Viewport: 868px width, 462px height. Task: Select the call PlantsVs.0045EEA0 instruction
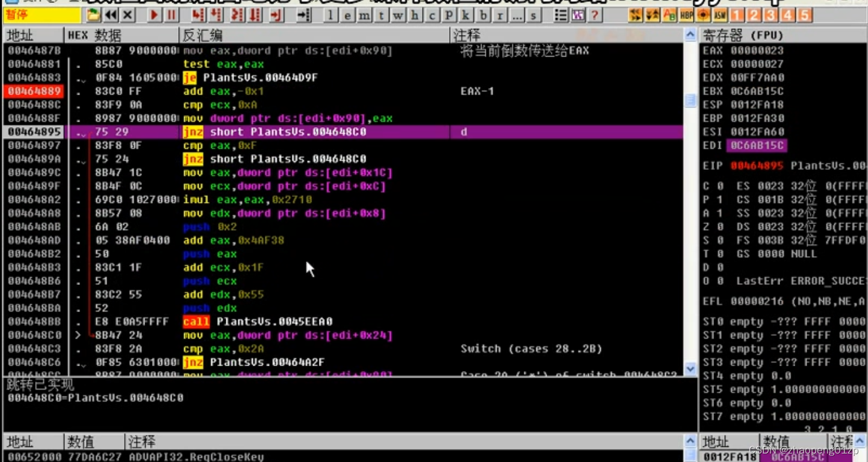tap(258, 322)
